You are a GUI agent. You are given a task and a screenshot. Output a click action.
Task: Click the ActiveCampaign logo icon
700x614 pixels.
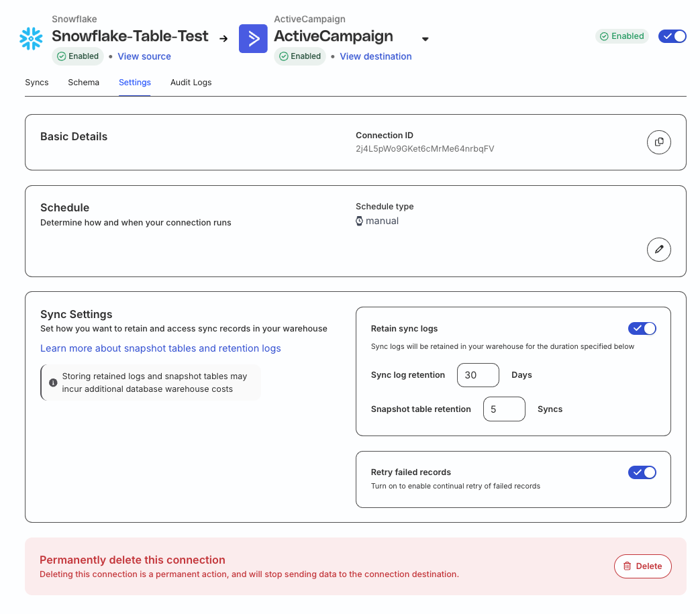coord(253,38)
